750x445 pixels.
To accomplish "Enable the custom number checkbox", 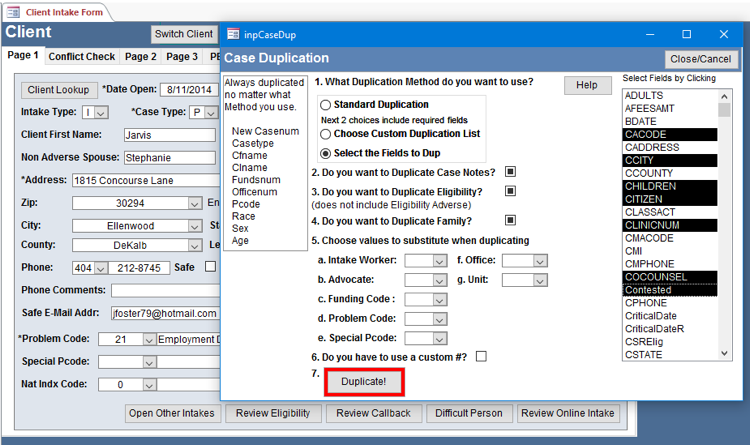I will coord(482,356).
